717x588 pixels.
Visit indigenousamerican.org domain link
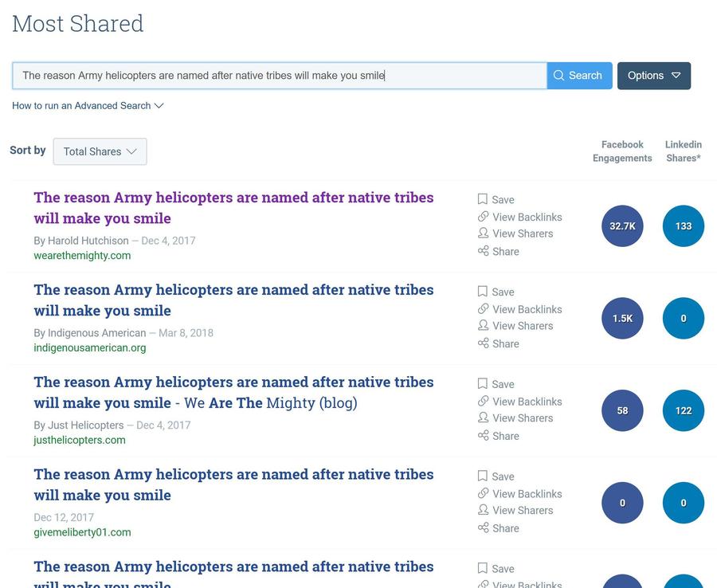point(89,348)
